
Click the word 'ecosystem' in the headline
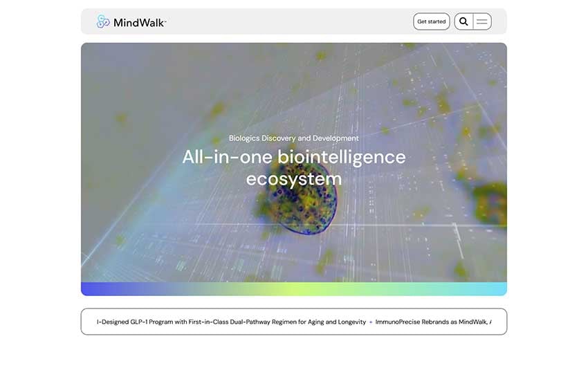293,178
